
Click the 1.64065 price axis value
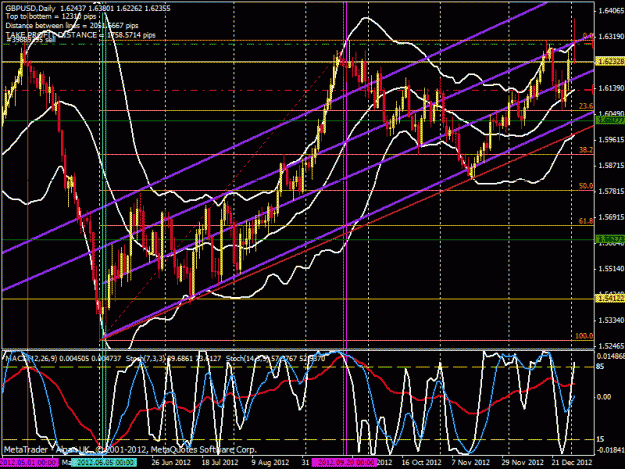tap(611, 11)
